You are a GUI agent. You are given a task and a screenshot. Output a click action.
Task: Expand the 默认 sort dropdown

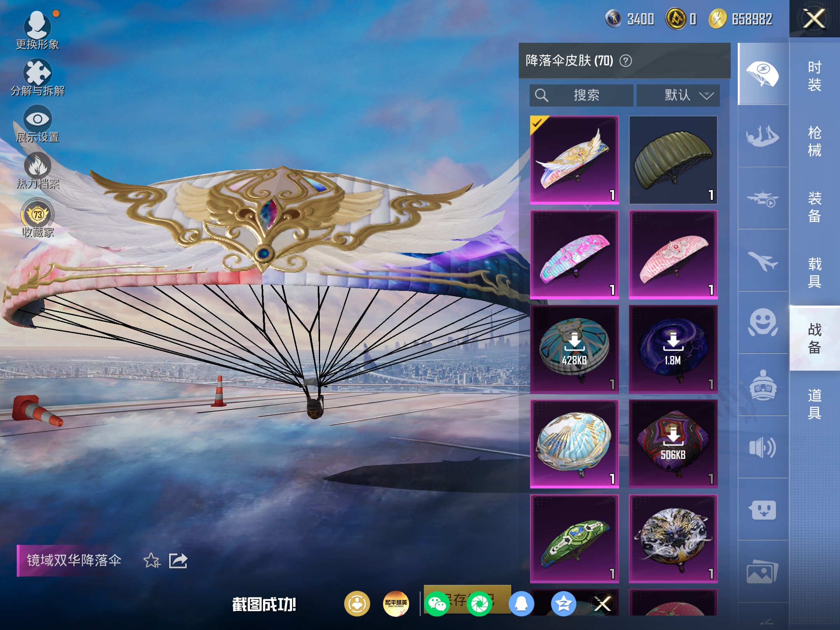coord(678,95)
